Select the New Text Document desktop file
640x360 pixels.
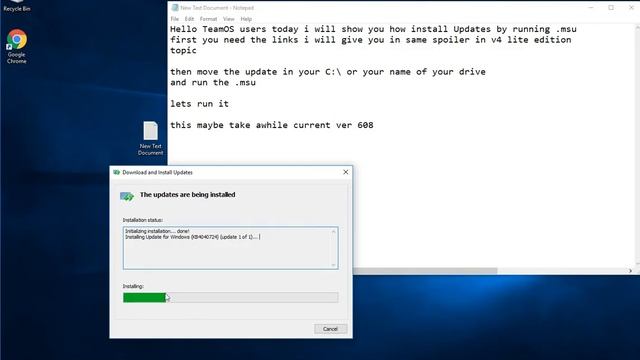coord(150,138)
